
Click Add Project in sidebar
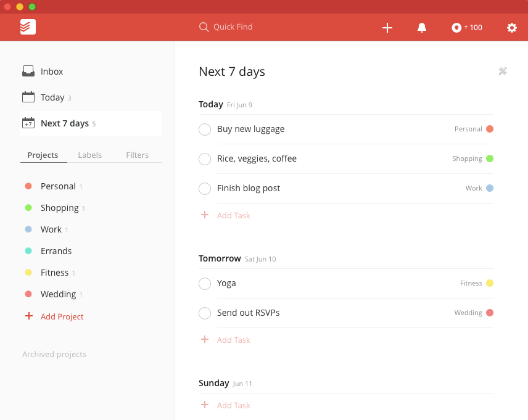tap(62, 316)
